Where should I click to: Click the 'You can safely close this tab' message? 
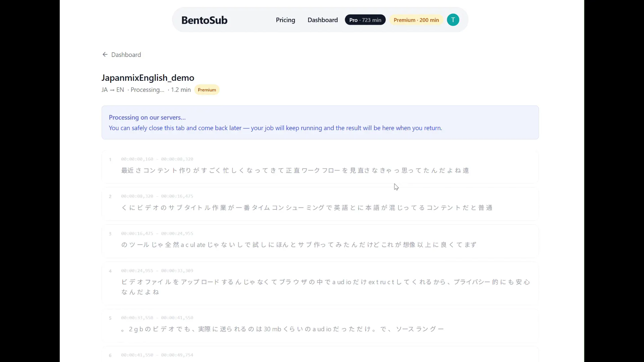pyautogui.click(x=275, y=128)
